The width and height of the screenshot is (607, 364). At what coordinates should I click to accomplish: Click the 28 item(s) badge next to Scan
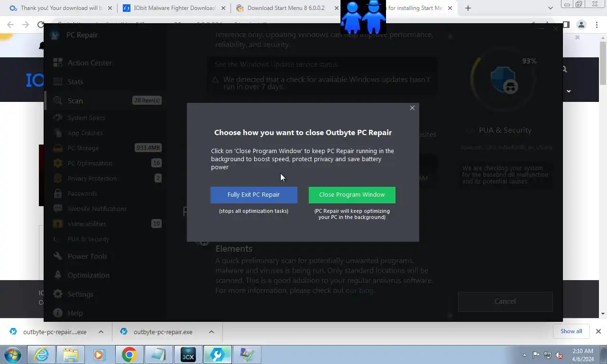pyautogui.click(x=147, y=100)
